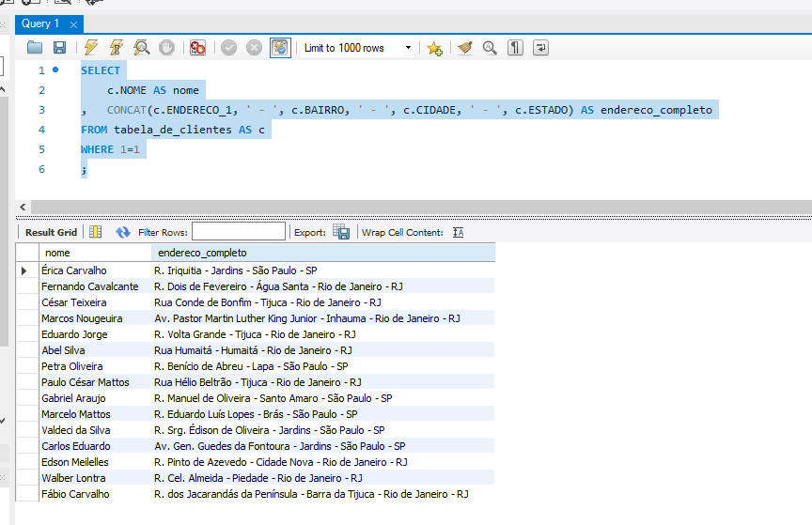
Task: Click the beautify query broom icon
Action: click(x=464, y=48)
